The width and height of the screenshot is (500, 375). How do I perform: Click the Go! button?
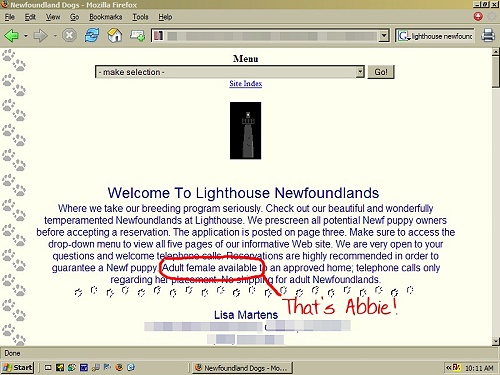[381, 72]
